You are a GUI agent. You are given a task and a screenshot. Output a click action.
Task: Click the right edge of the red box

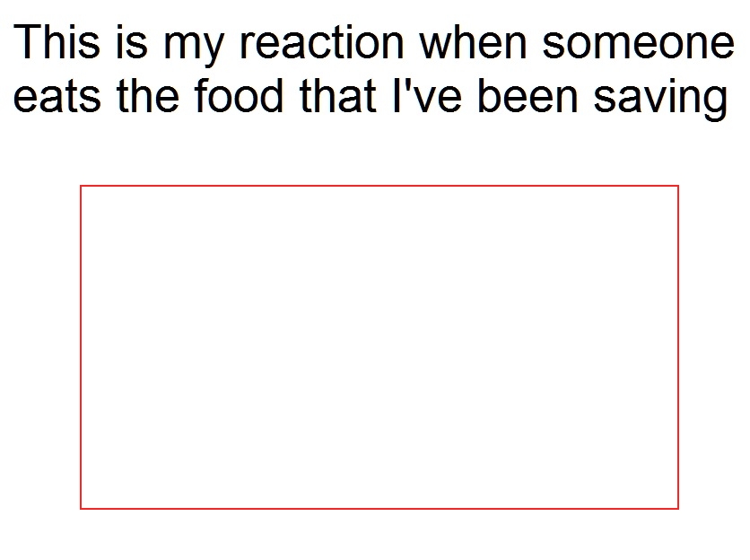[x=677, y=347]
